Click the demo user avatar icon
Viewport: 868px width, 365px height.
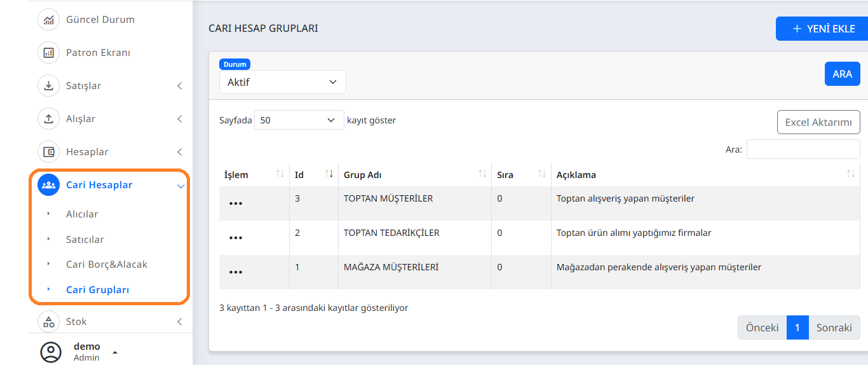click(51, 352)
